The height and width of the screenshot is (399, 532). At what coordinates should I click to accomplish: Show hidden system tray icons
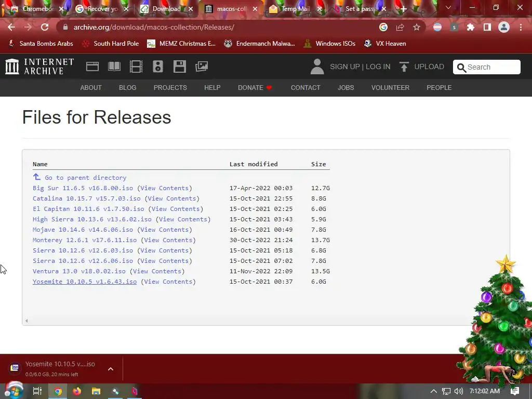[434, 391]
